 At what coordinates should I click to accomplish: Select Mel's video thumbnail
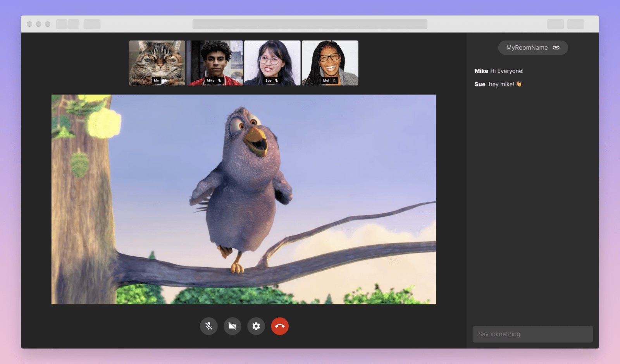(x=330, y=63)
